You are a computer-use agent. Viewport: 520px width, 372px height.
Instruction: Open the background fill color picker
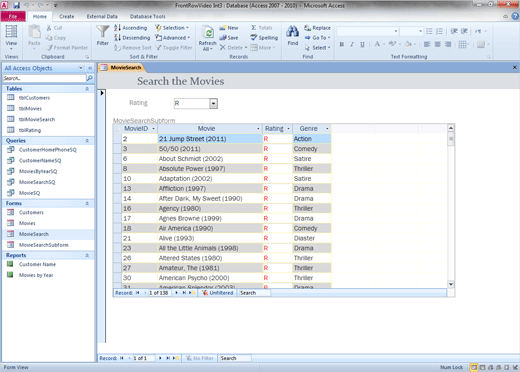[410, 44]
